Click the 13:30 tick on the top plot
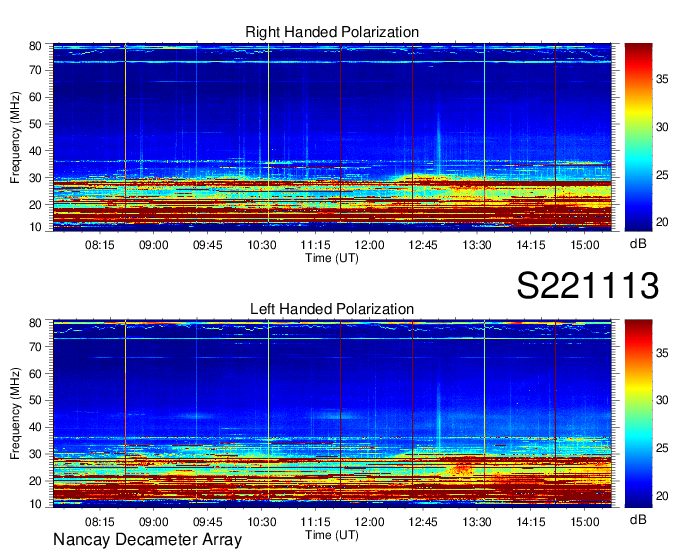The image size is (680, 552). [x=477, y=245]
